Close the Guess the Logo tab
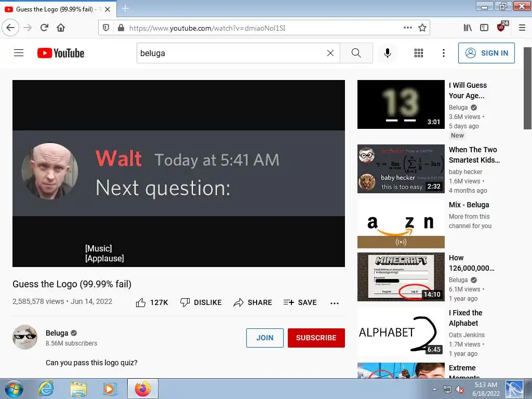Viewport: 532px width, 399px height. tap(108, 9)
